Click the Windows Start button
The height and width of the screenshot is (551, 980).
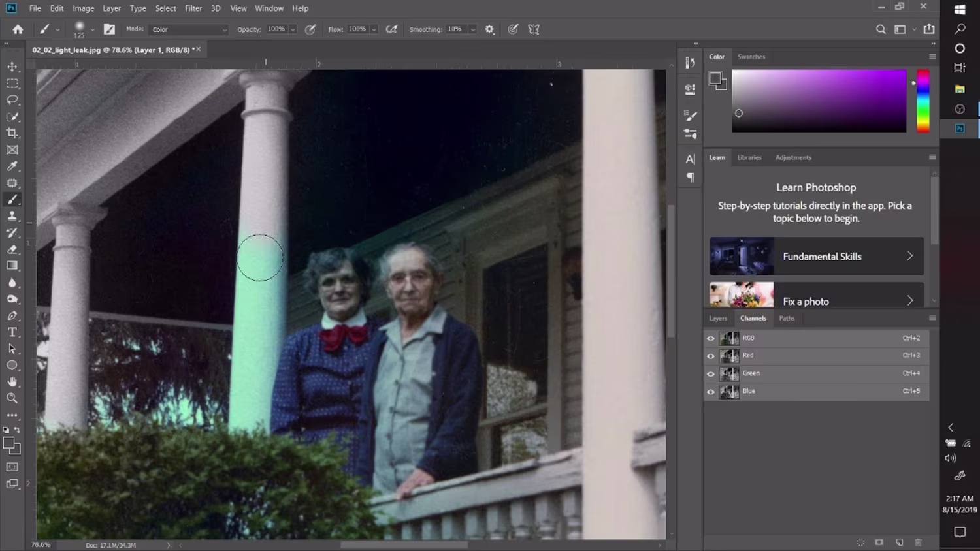(x=960, y=9)
